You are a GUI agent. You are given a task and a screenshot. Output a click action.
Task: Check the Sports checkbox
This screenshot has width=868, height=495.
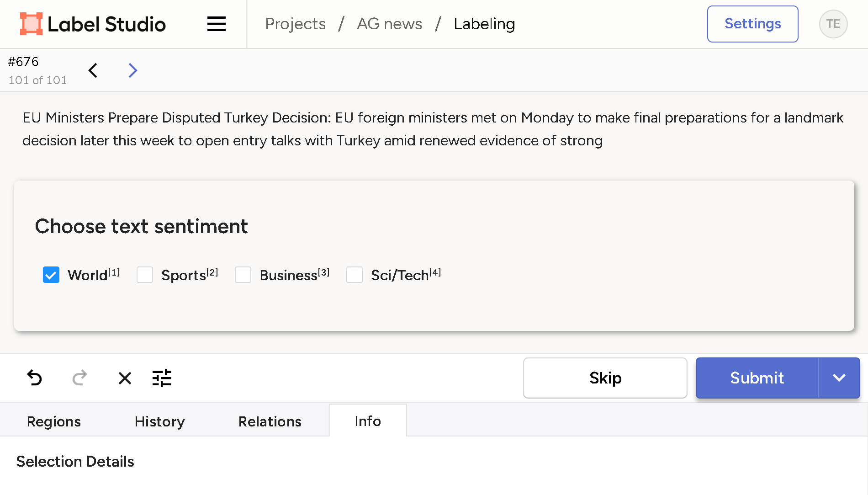tap(145, 275)
